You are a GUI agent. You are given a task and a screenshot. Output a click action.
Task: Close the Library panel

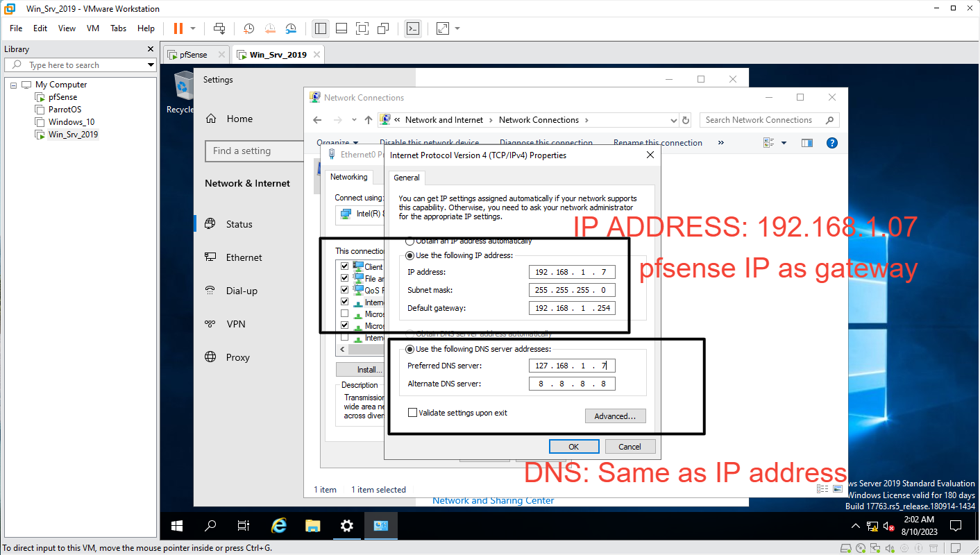coord(151,49)
